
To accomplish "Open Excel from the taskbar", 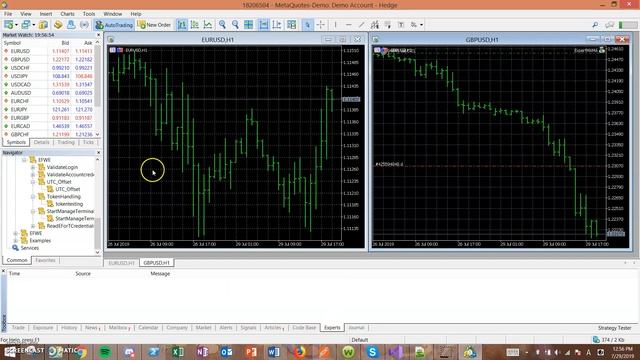I will [178, 352].
